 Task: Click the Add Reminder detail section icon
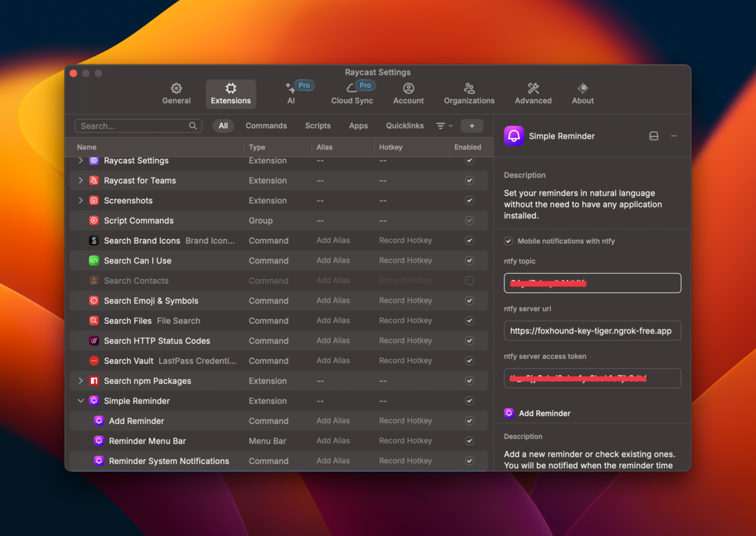click(509, 413)
